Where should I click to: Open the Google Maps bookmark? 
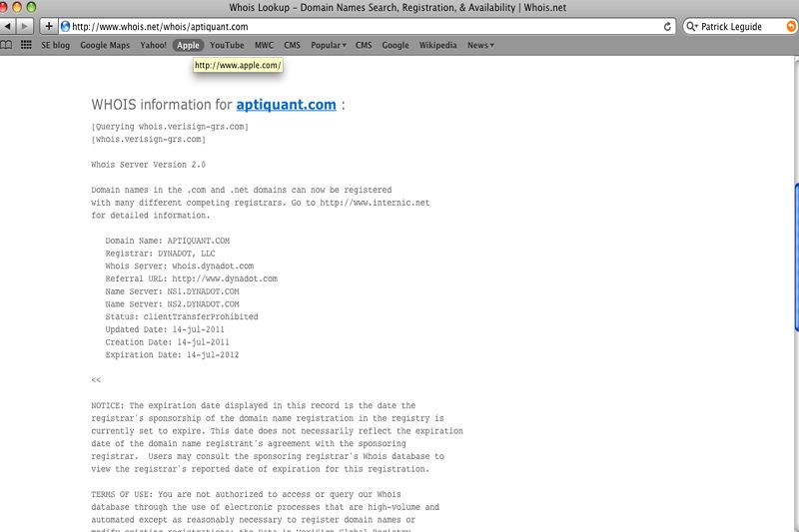click(x=105, y=45)
